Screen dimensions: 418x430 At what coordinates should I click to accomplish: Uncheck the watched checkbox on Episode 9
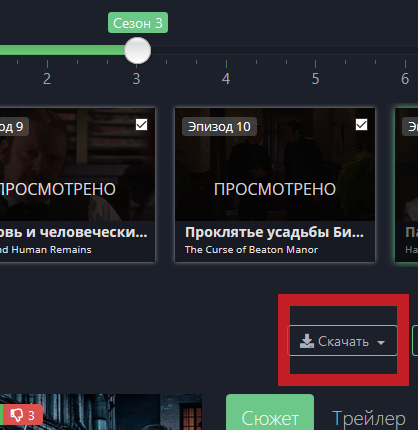(141, 125)
